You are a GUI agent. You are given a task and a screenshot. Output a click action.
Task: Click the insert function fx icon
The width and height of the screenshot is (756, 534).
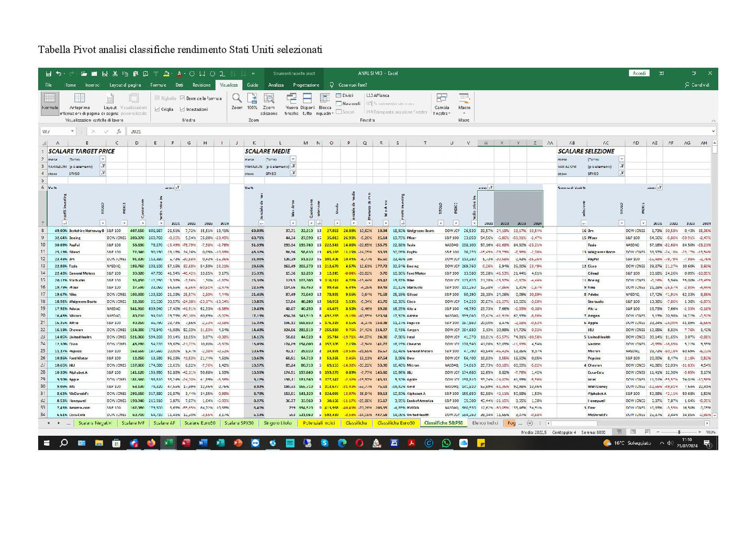tap(119, 132)
